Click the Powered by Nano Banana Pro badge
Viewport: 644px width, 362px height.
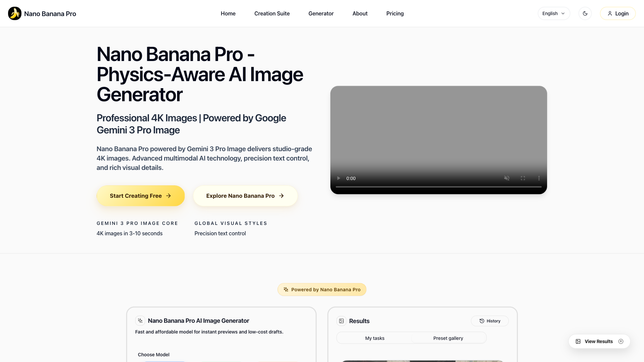pos(322,290)
